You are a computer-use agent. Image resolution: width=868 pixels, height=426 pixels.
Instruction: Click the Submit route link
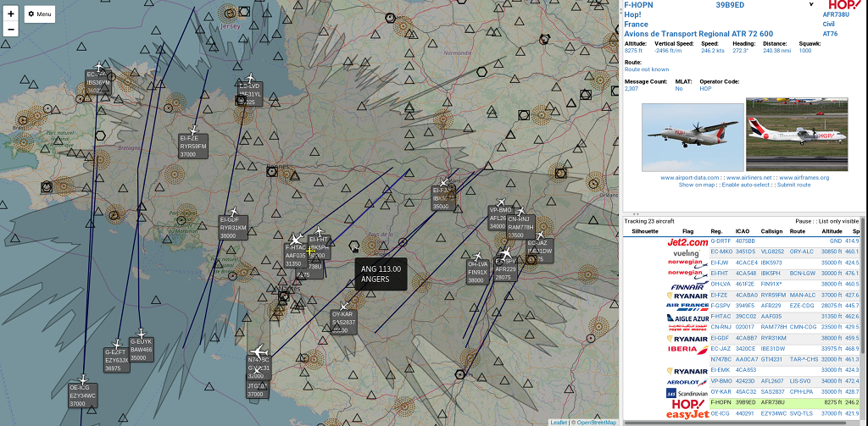[793, 185]
